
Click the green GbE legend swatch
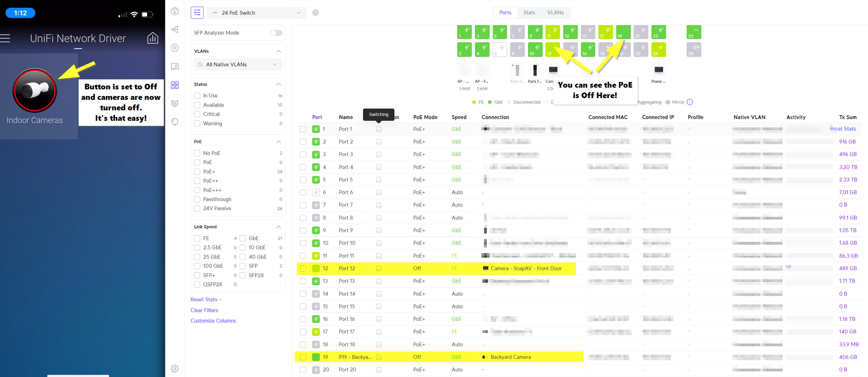pos(490,102)
